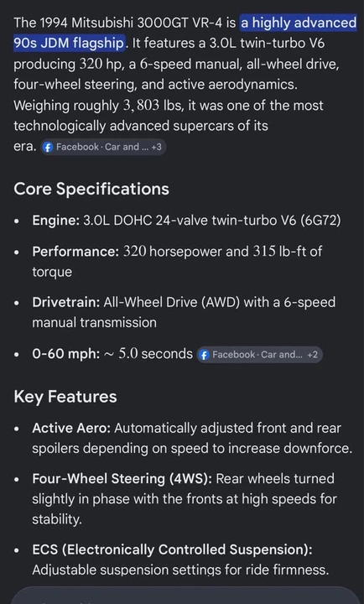The width and height of the screenshot is (364, 604).
Task: Click the bold 'Active Aero:' label
Action: coord(71,428)
